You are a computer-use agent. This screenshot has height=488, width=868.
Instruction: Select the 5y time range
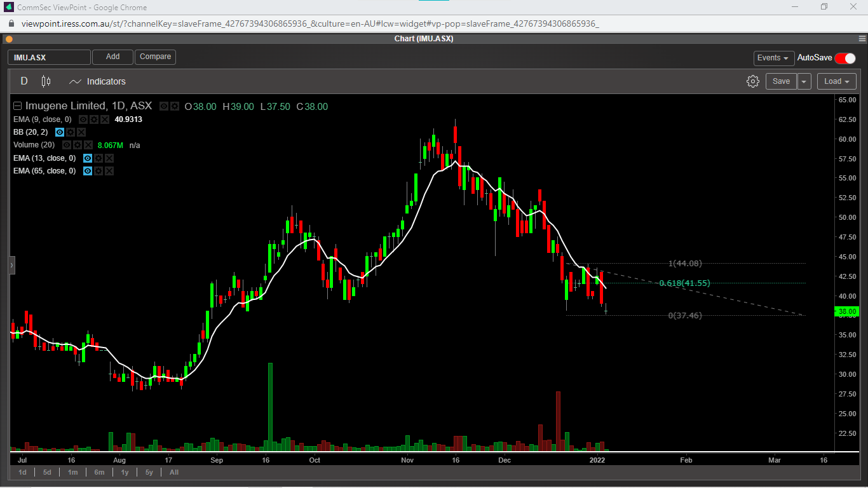[x=149, y=472]
